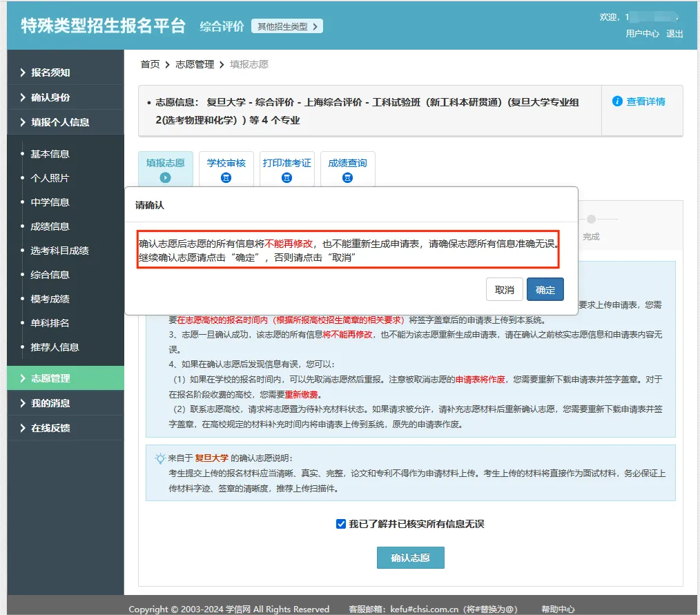Open 我的消息 in the sidebar
This screenshot has height=615, width=700.
pos(50,403)
